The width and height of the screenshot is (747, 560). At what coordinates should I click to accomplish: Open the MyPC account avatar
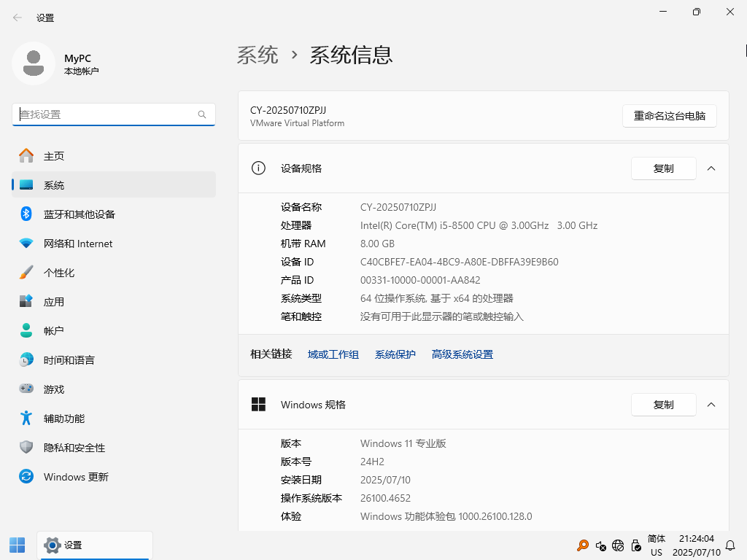[34, 63]
